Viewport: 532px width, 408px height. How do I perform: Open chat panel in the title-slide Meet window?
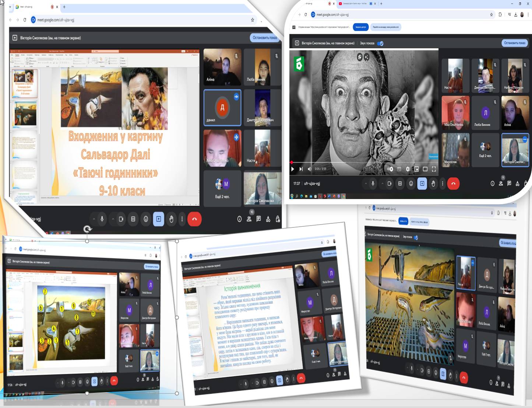(x=259, y=219)
